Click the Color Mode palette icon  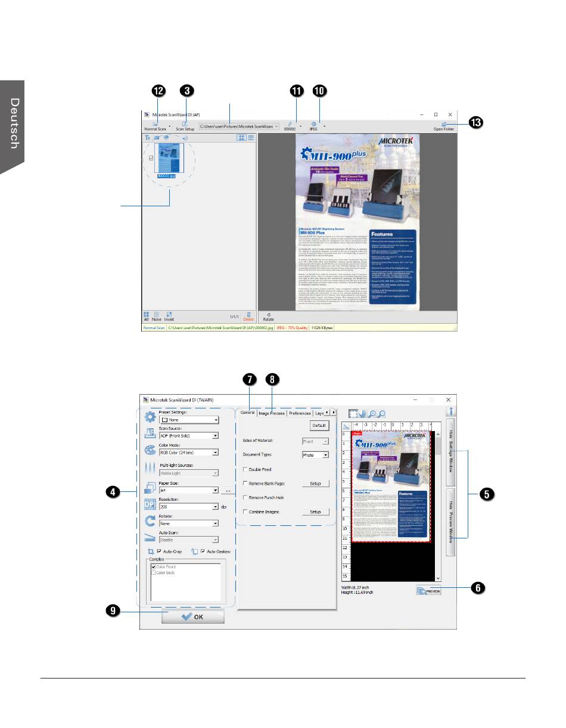[x=151, y=450]
